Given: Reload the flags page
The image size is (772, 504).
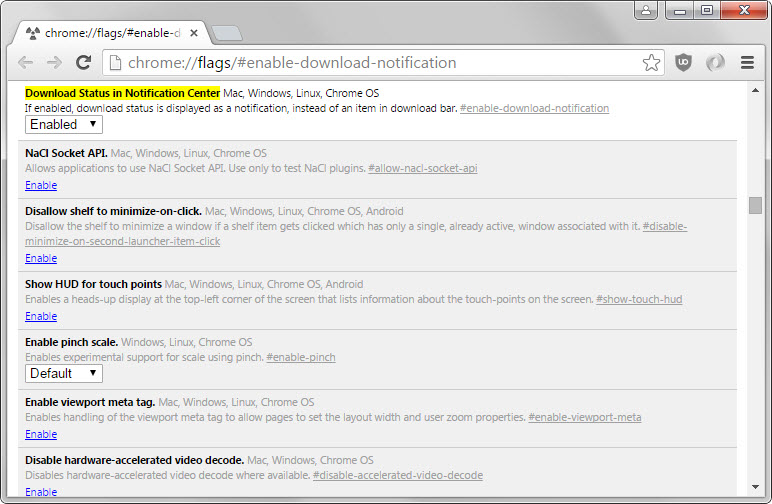Looking at the screenshot, I should click(x=84, y=63).
